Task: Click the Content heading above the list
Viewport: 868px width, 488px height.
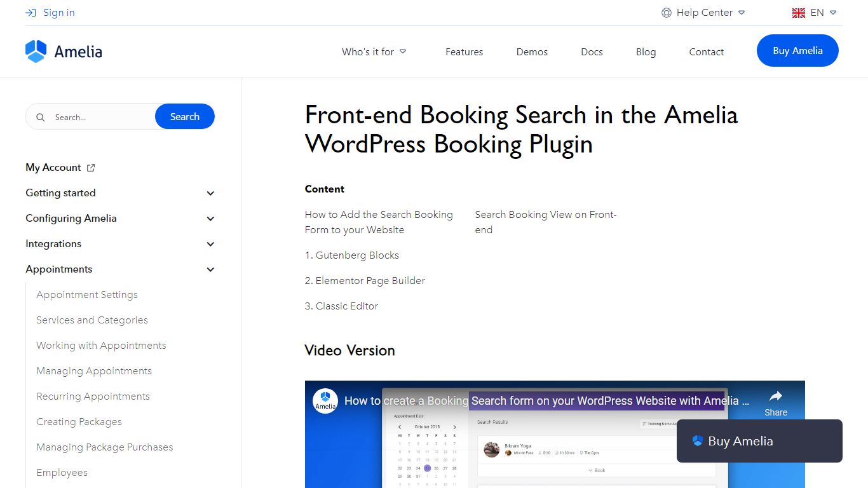Action: point(325,189)
